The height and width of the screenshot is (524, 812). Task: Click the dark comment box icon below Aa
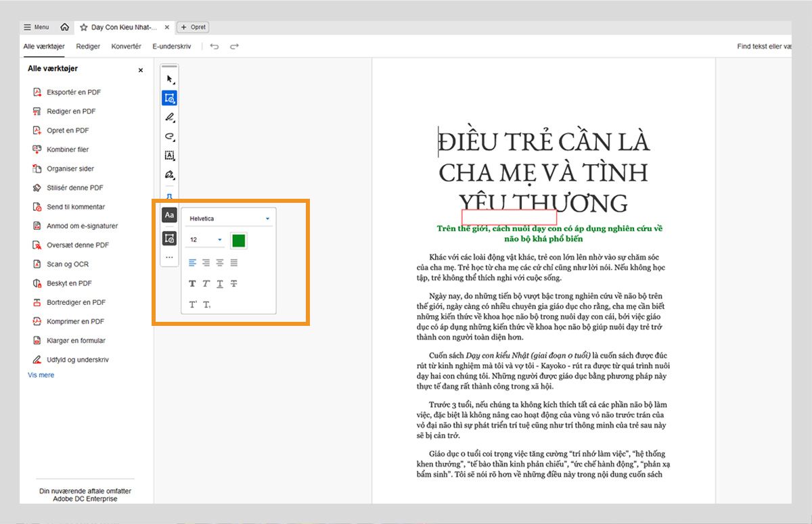pyautogui.click(x=169, y=238)
